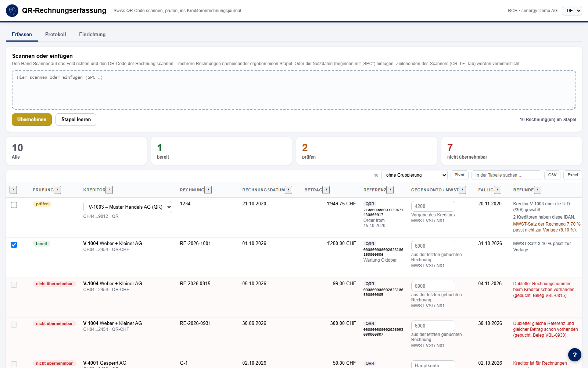588x368 pixels.
Task: Filter by the 'bereit' summary card
Action: click(x=221, y=151)
